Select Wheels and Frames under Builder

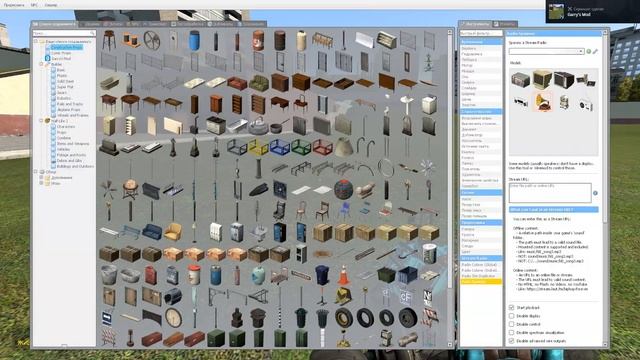click(x=73, y=116)
